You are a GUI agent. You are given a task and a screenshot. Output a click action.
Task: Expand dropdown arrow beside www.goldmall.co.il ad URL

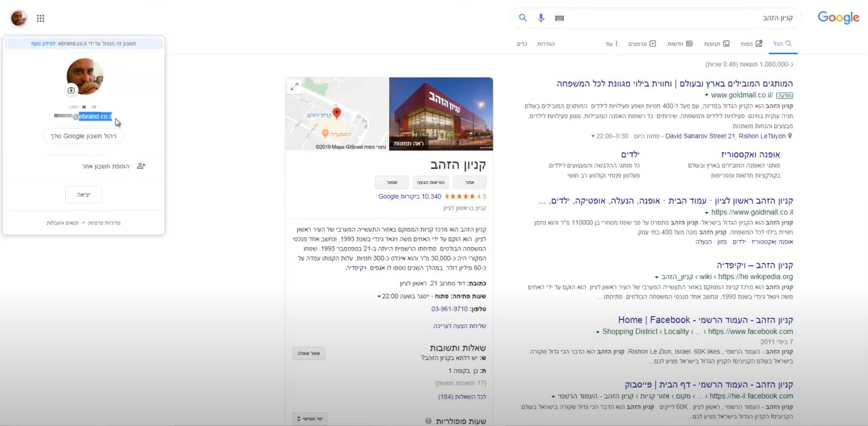pyautogui.click(x=707, y=95)
